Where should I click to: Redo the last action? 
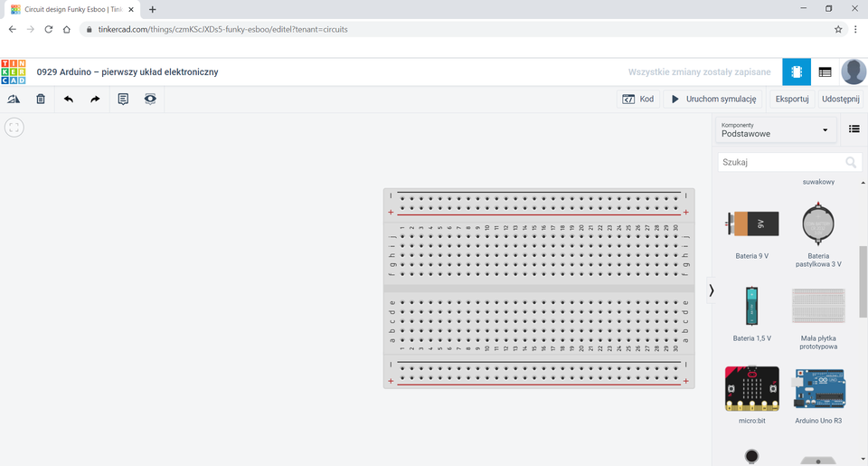95,99
